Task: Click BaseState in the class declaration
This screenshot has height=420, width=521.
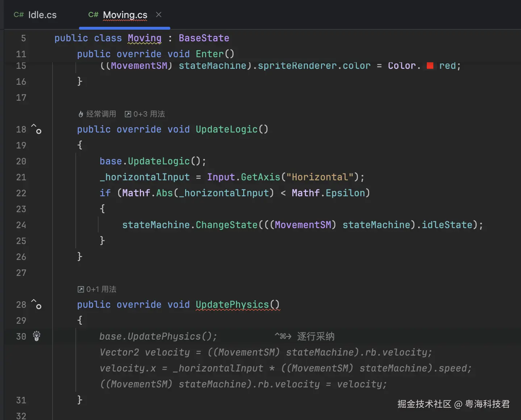Action: (x=204, y=38)
